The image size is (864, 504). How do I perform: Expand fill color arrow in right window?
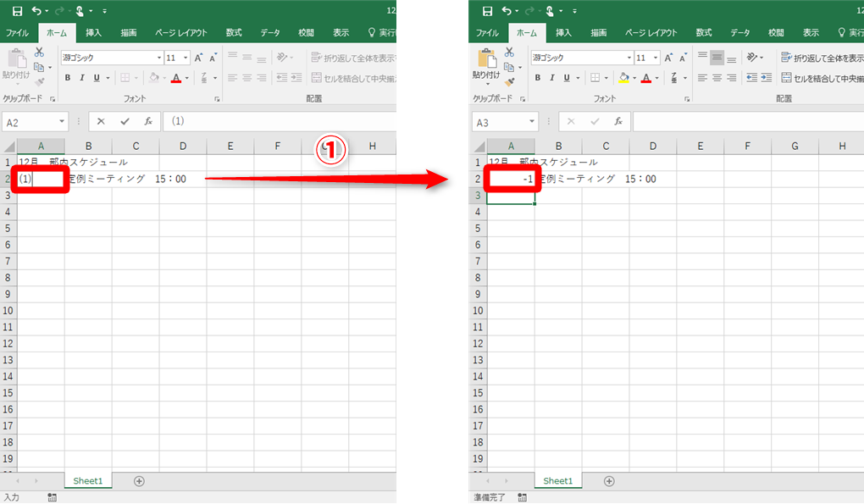coord(634,78)
